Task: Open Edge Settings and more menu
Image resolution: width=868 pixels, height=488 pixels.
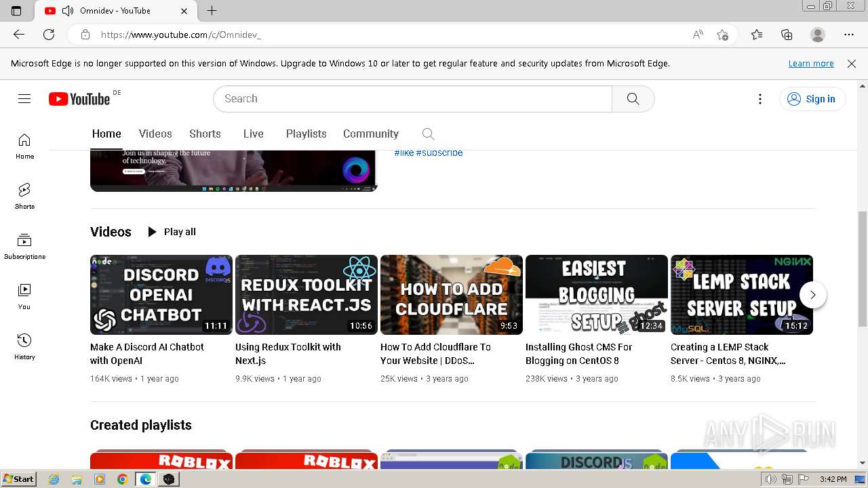Action: pyautogui.click(x=849, y=35)
